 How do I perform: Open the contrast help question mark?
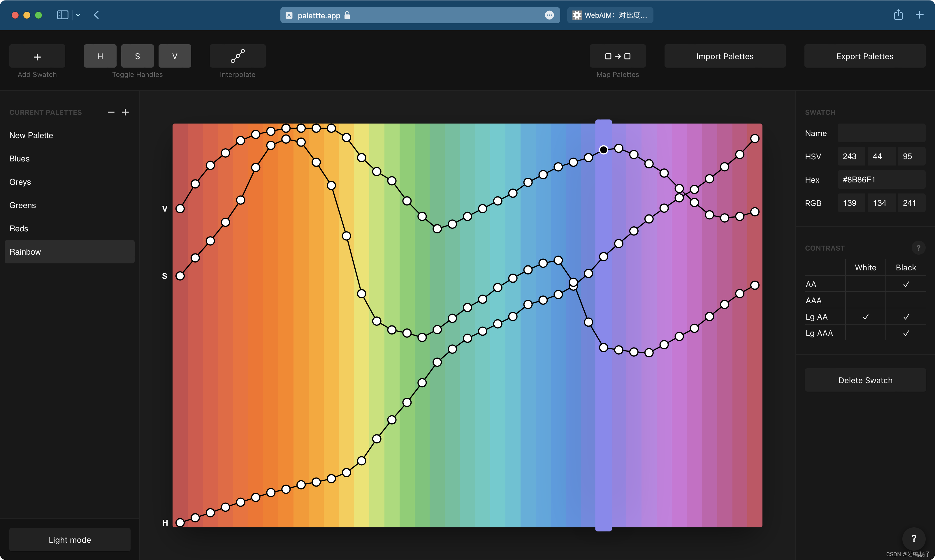click(x=918, y=248)
